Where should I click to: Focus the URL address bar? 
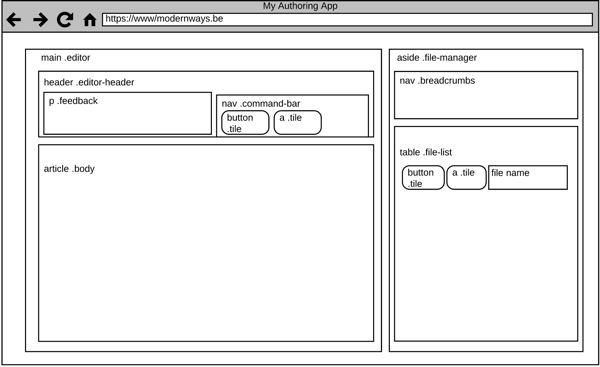(x=347, y=20)
